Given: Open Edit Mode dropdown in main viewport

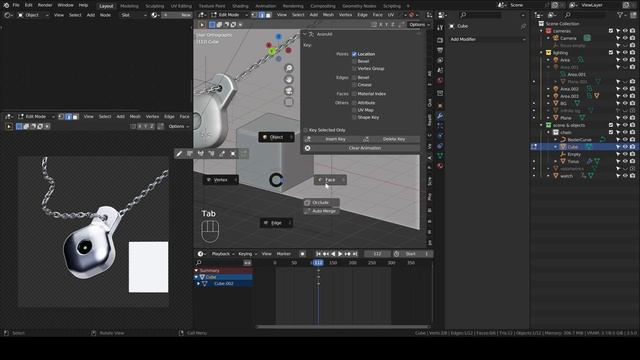Looking at the screenshot, I should click(229, 15).
